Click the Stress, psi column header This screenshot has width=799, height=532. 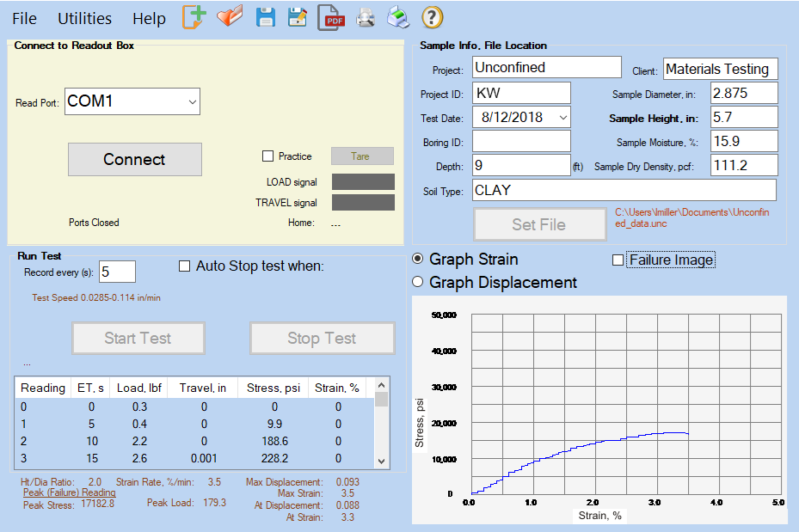274,388
